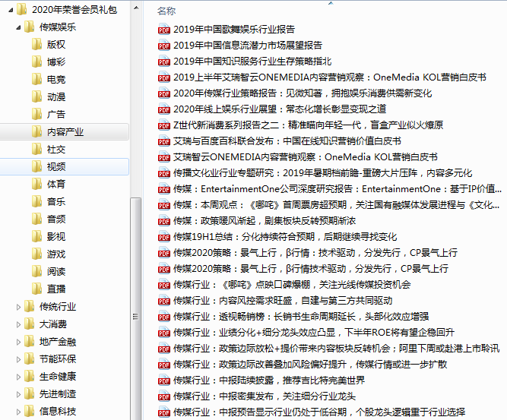Select file 传媒行业：政策边际改善叠加风险偏好提升
Image resolution: width=507 pixels, height=420 pixels.
pos(310,365)
